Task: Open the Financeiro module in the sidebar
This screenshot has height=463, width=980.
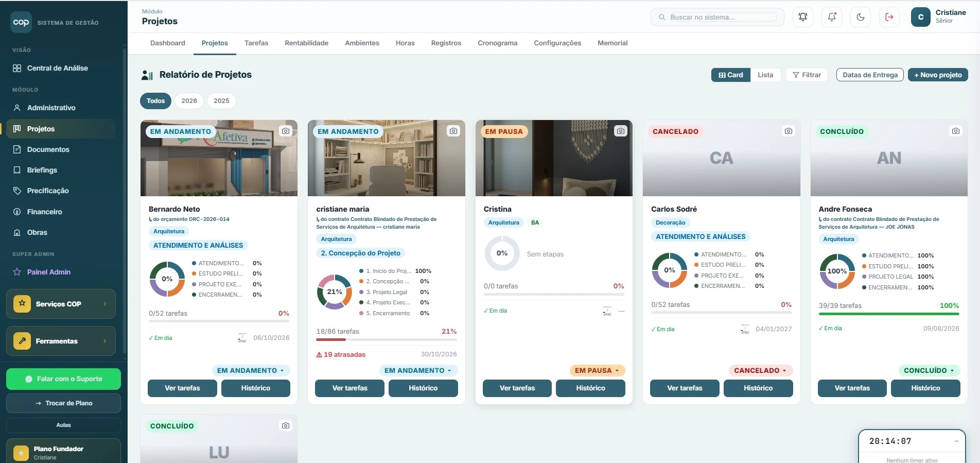Action: pos(44,212)
